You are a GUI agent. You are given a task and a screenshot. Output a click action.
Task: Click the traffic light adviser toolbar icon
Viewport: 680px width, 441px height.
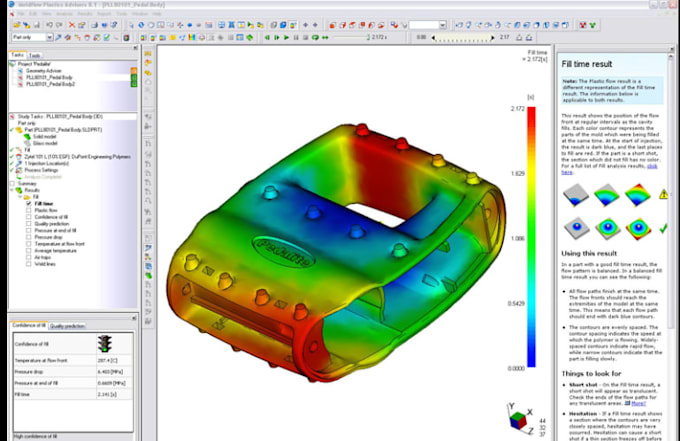coord(126,38)
